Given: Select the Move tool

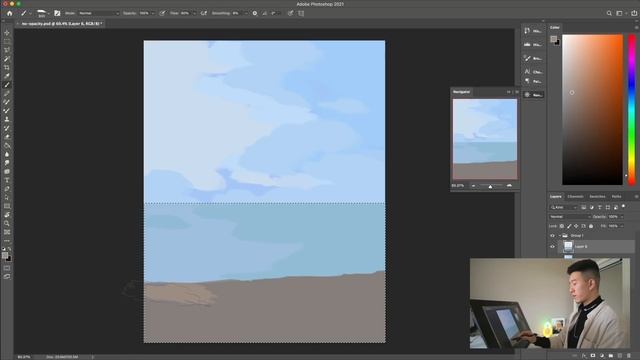Looking at the screenshot, I should click(7, 33).
